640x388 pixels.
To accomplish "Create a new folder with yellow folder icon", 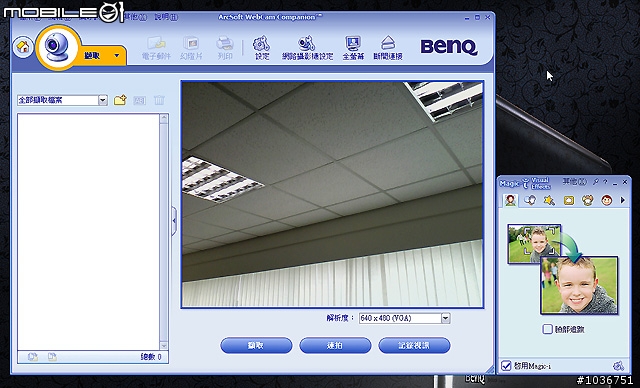I will pos(120,100).
